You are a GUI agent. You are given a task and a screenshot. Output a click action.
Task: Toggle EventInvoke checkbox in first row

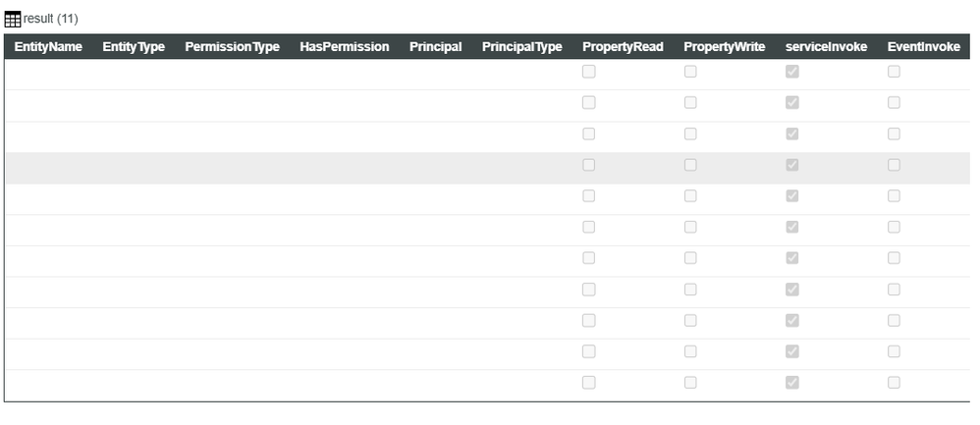pos(894,72)
